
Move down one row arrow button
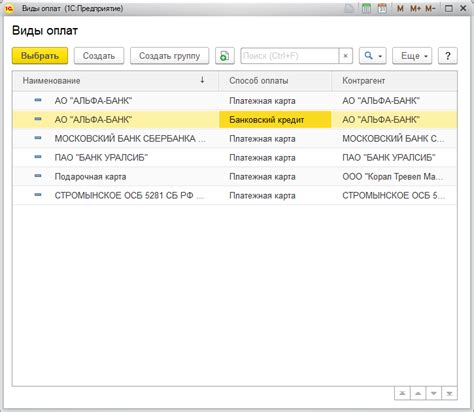point(434,393)
